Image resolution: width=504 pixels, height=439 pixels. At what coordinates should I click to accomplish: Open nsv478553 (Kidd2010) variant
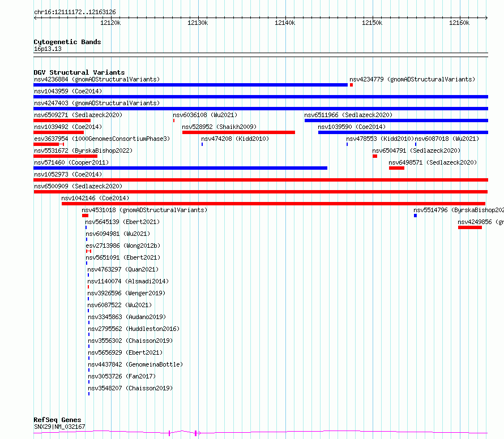[x=380, y=139]
